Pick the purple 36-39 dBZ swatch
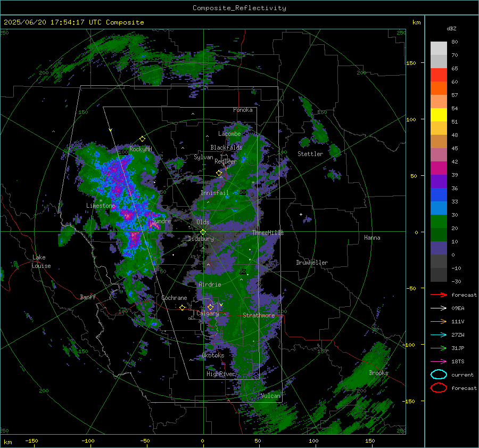479x448 pixels. 439,182
